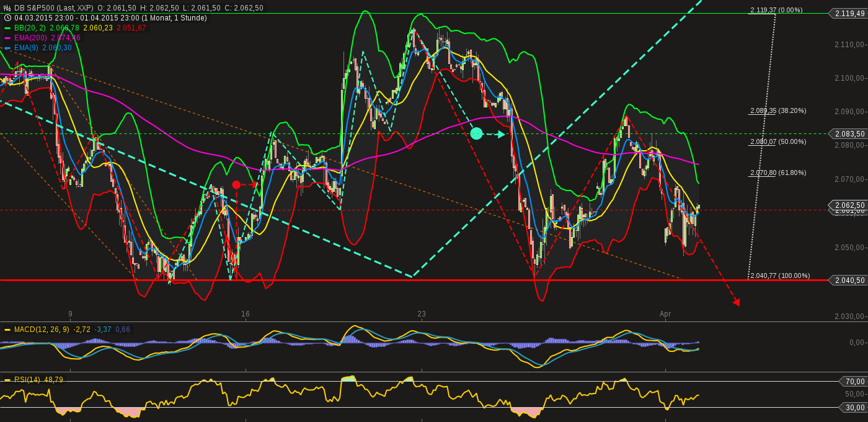
Task: Click the Fibonacci 38.20% level label
Action: click(777, 110)
